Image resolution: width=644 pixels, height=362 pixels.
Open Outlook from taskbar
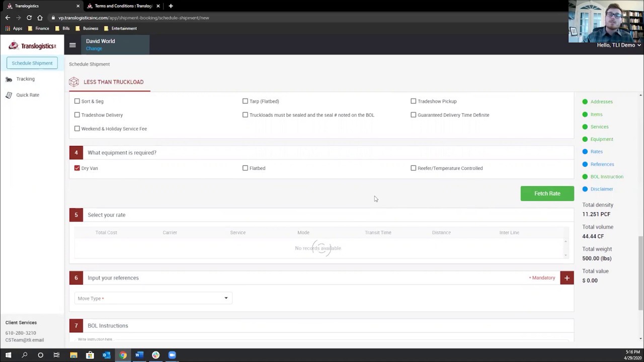(x=106, y=355)
